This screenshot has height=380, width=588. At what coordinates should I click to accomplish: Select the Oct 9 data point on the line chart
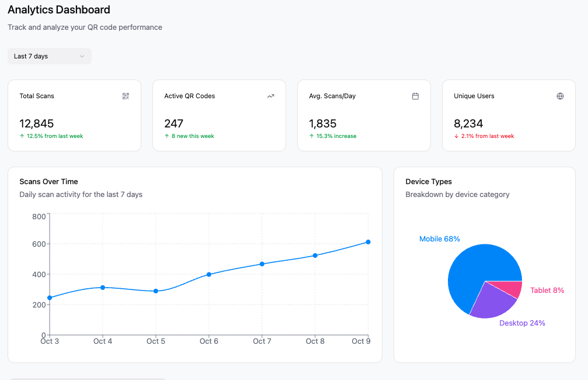click(368, 241)
